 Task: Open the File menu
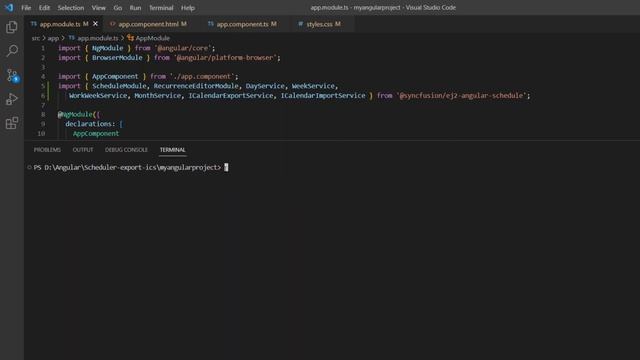(26, 8)
